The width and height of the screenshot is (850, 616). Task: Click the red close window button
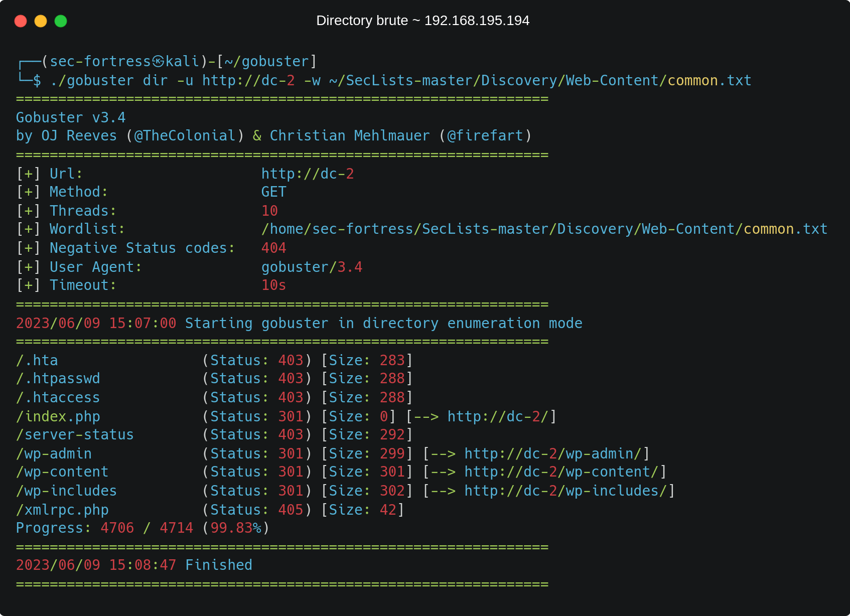pyautogui.click(x=21, y=21)
